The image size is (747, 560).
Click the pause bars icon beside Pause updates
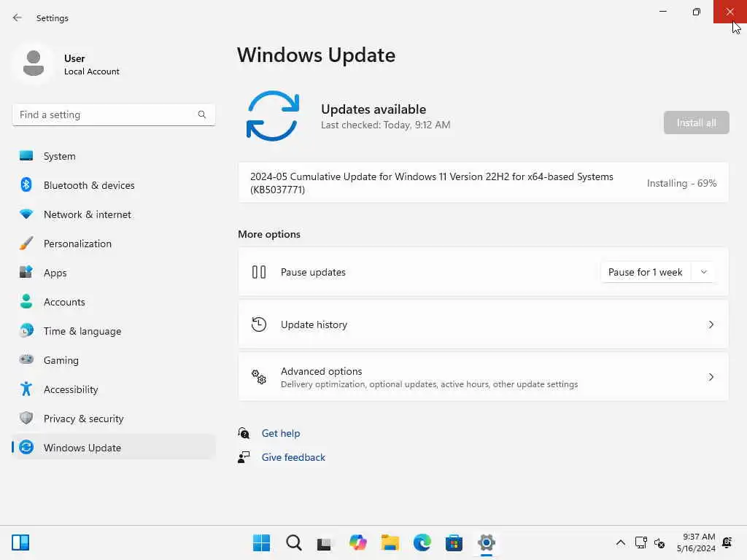[x=259, y=272]
